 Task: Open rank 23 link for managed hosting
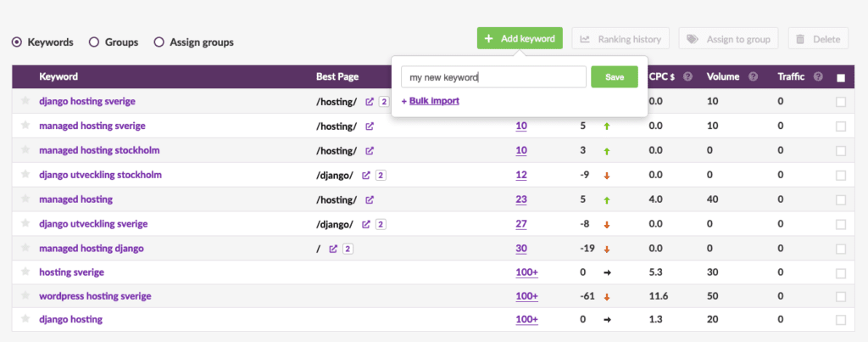521,200
